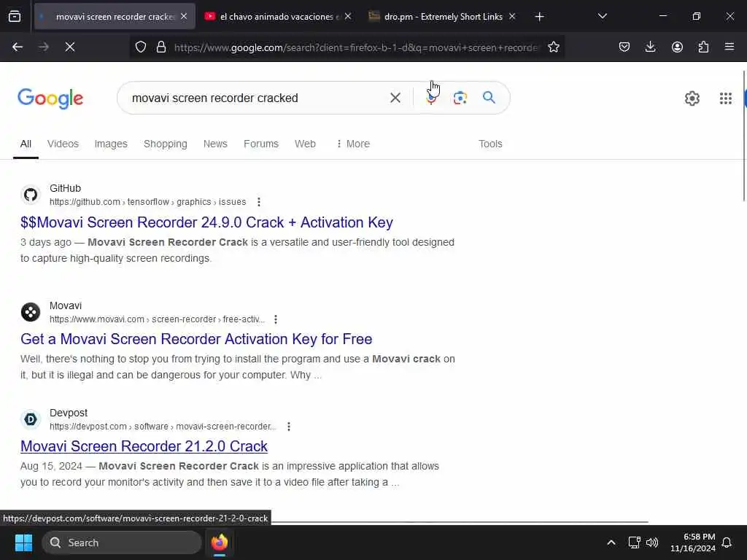This screenshot has width=747, height=560.
Task: Open options for Devpost result
Action: 289,427
